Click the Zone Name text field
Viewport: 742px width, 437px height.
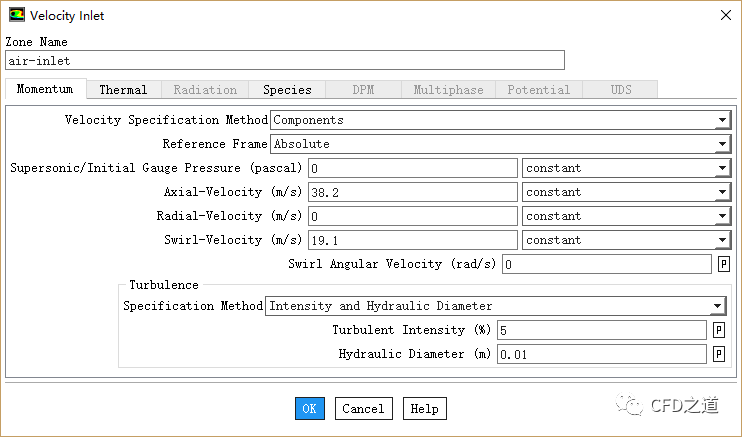coord(284,60)
